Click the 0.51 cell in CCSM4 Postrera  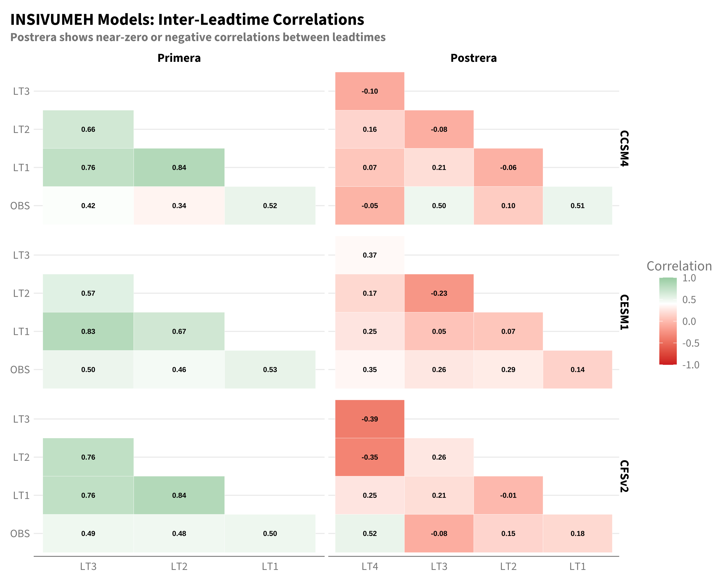[577, 205]
